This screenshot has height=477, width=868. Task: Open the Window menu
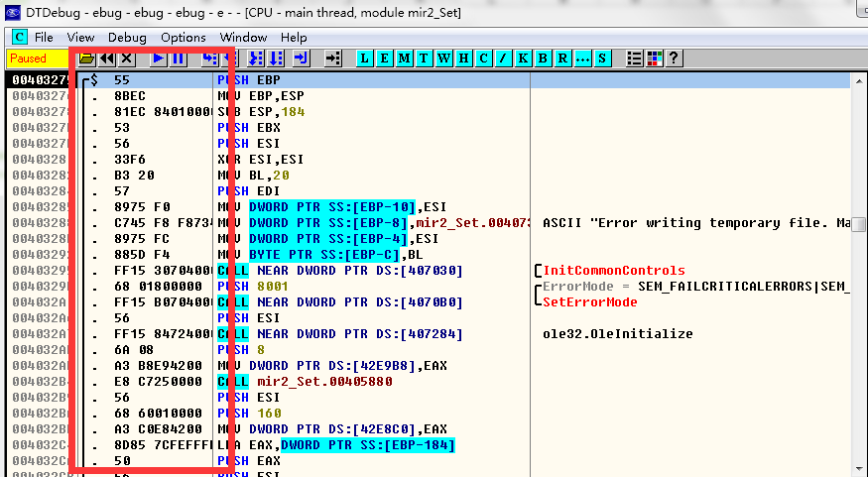click(x=243, y=37)
